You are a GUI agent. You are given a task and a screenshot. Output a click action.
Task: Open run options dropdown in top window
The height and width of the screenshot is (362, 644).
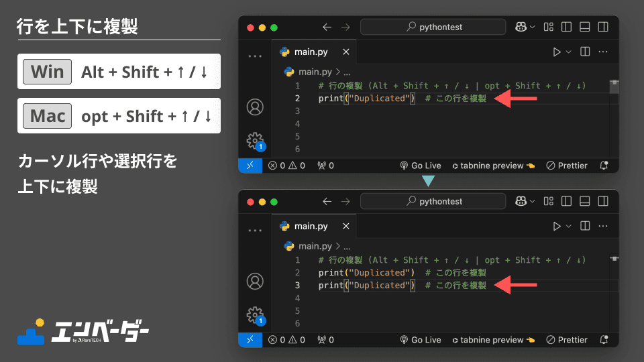click(x=568, y=52)
